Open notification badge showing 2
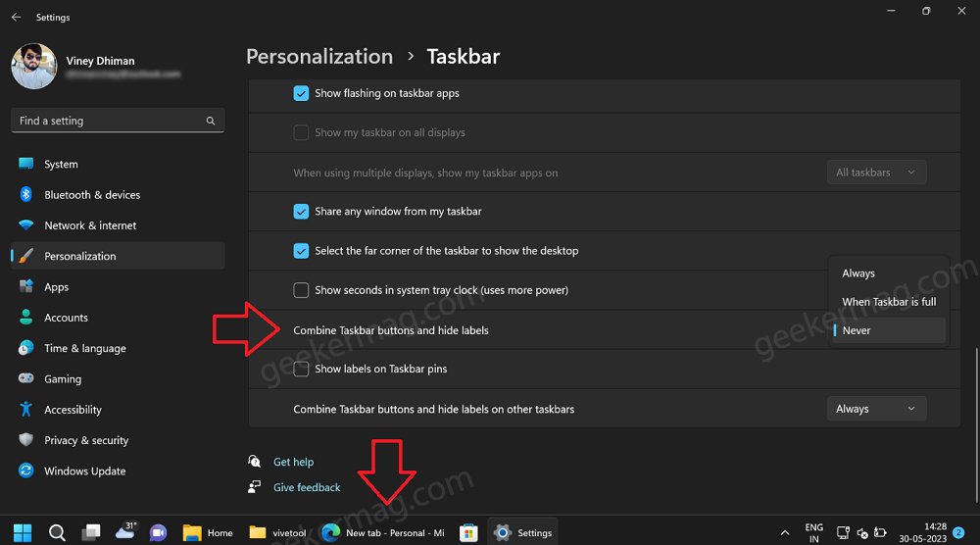The image size is (980, 545). pyautogui.click(x=958, y=532)
